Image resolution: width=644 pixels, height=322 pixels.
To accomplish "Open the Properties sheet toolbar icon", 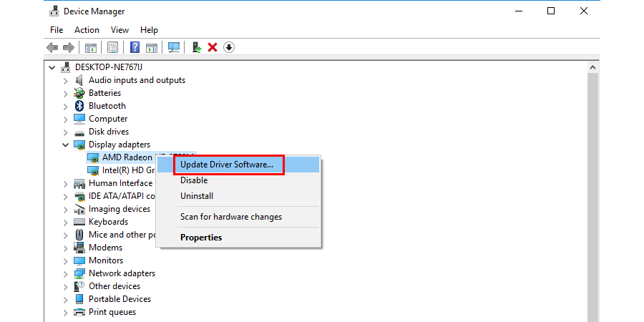I will pyautogui.click(x=112, y=48).
